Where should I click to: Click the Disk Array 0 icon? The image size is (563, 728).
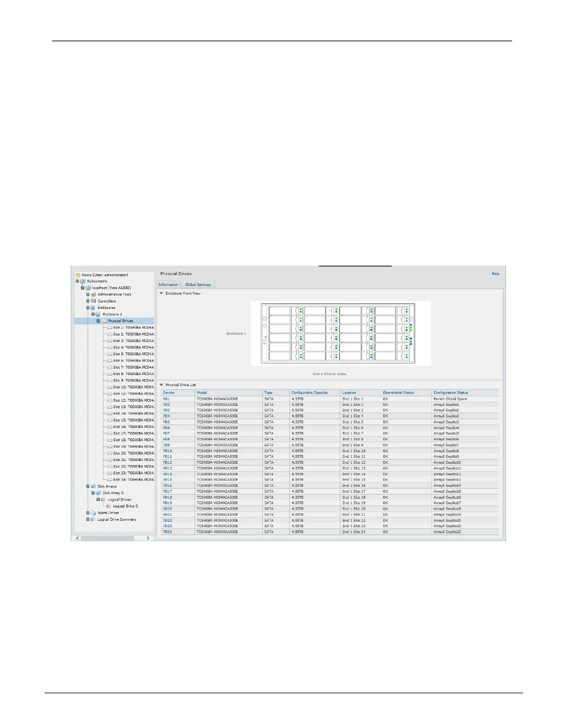click(98, 493)
